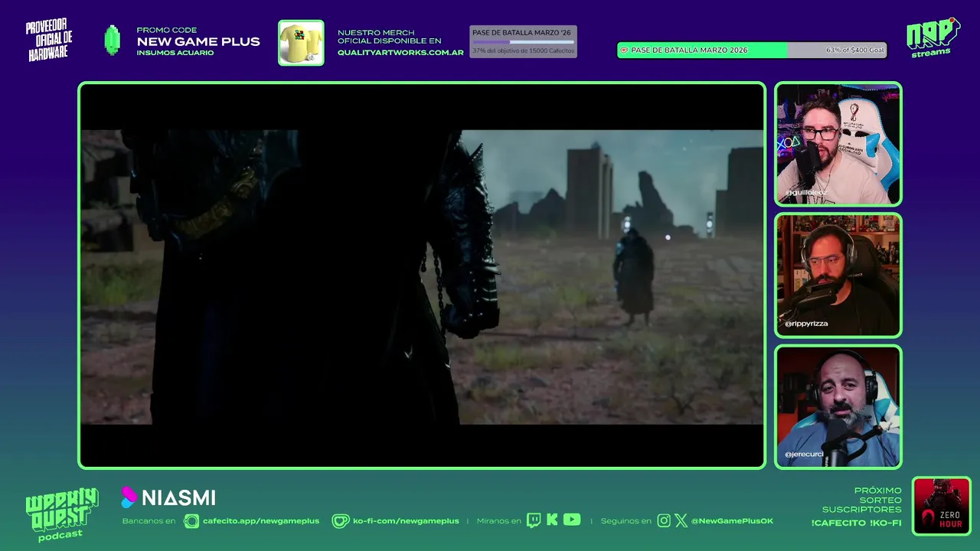This screenshot has height=551, width=980.
Task: Click the main game video frame
Action: [422, 275]
